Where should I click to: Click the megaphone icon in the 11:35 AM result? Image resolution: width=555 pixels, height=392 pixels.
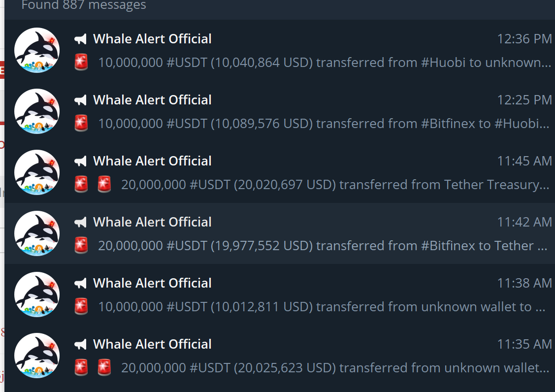pyautogui.click(x=80, y=344)
